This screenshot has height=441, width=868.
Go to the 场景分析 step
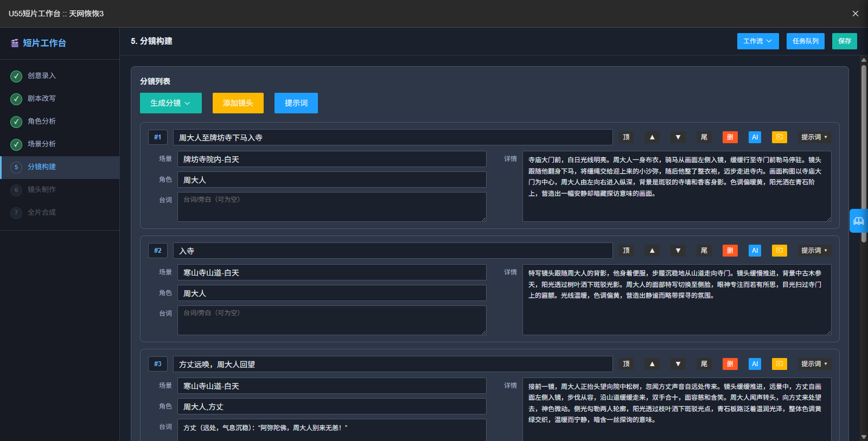click(60, 144)
